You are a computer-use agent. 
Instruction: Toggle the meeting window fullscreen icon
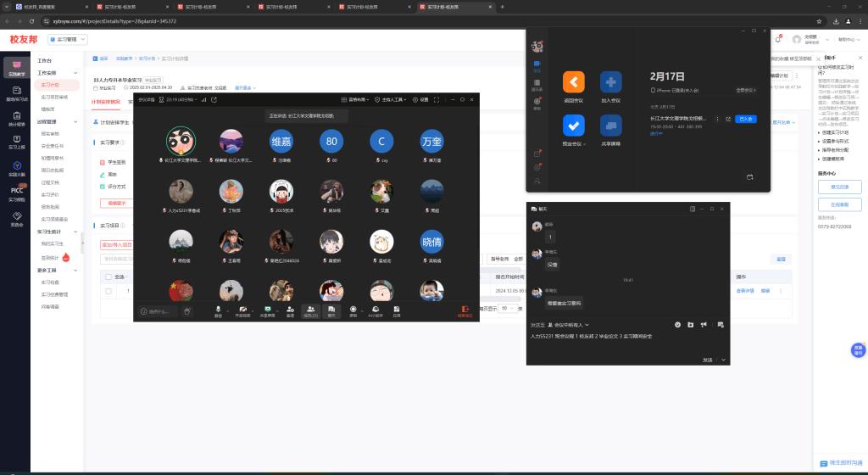coord(436,99)
